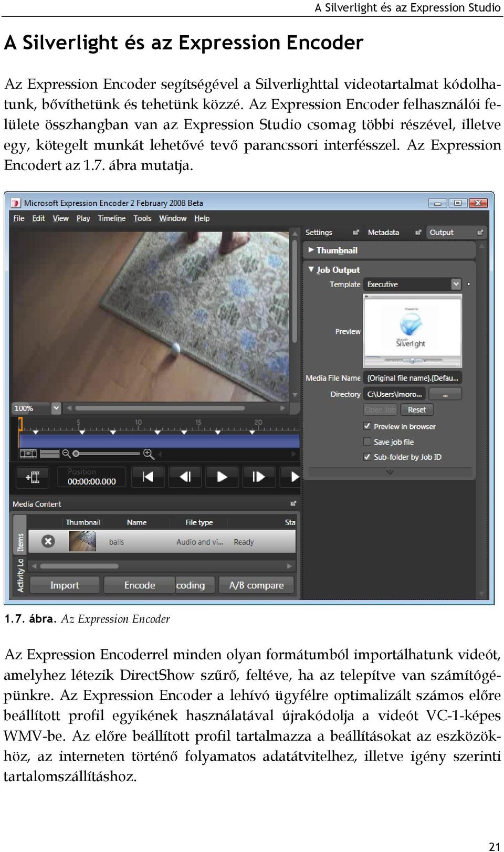The image size is (504, 852).
Task: Click timeline zoom-out magnifier
Action: (66, 454)
